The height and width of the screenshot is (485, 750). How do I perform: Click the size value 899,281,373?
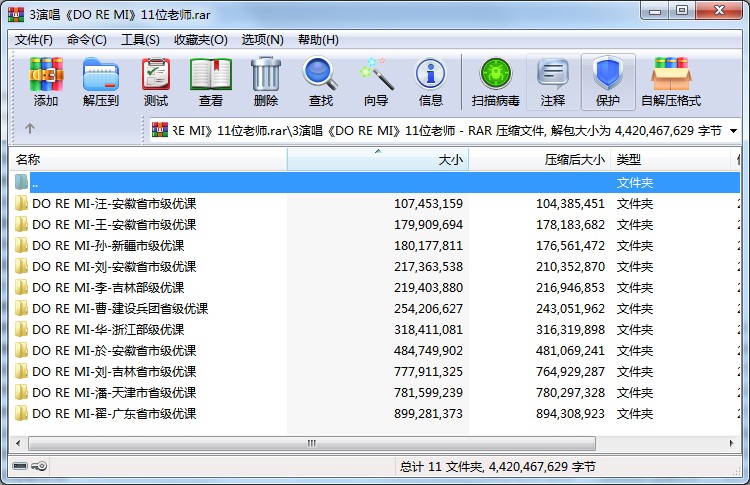[429, 414]
